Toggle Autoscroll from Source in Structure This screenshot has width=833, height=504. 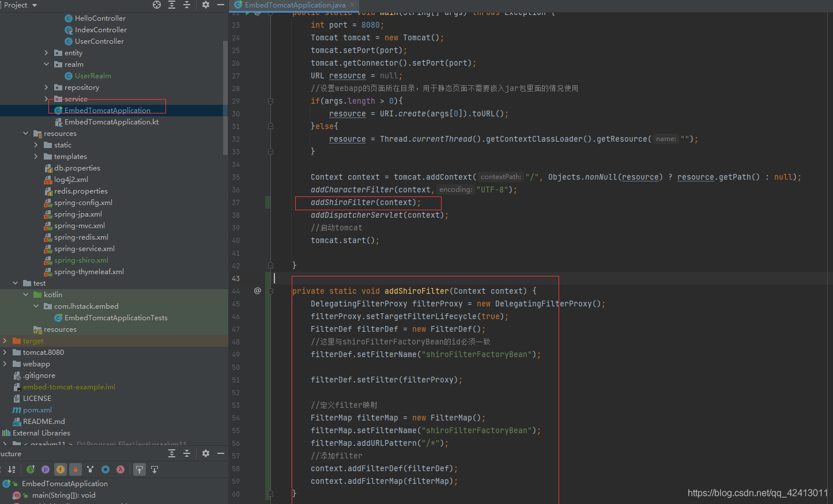point(154,469)
